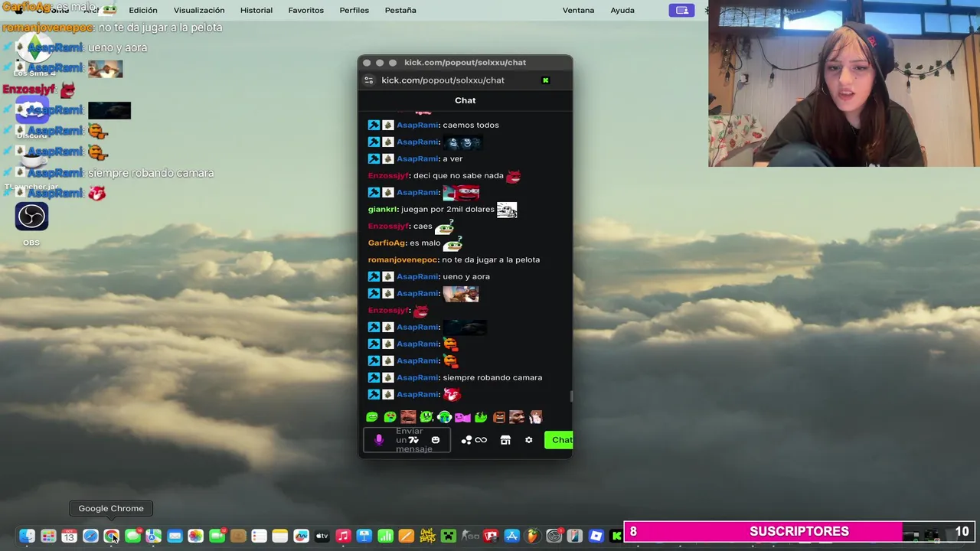This screenshot has height=551, width=980.
Task: Open the emoji picker in chat input
Action: pyautogui.click(x=436, y=440)
